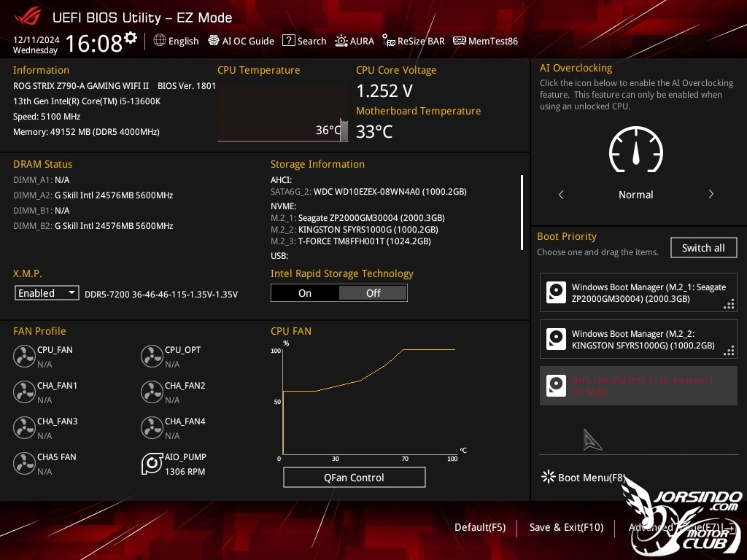Click the AI Overclocking gauge icon

click(x=636, y=149)
